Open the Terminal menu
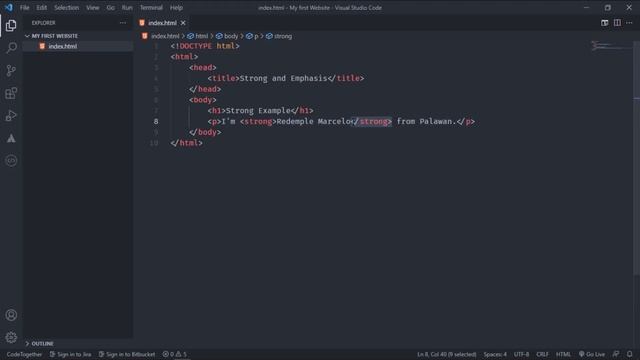 [x=151, y=7]
